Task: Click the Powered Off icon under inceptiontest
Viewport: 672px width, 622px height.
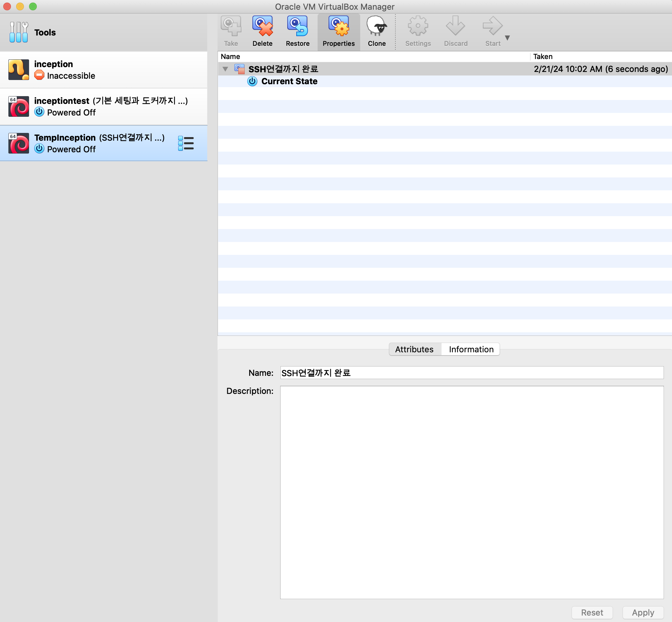Action: [39, 112]
